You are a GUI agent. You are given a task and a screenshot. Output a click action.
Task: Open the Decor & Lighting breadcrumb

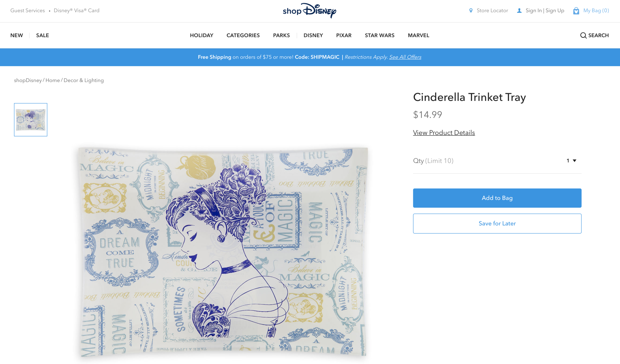(84, 80)
